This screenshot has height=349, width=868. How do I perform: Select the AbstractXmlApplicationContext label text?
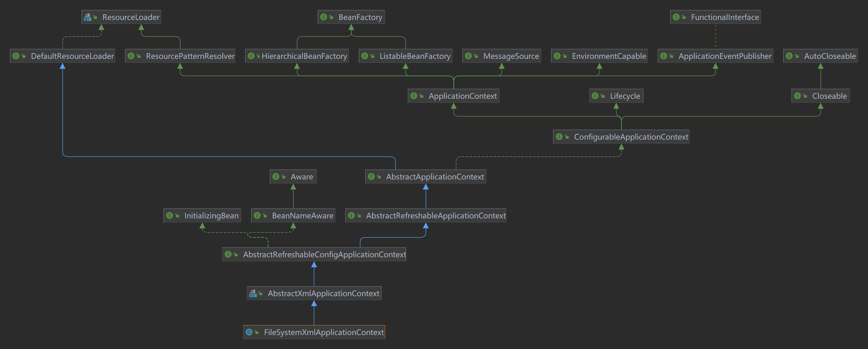(323, 294)
